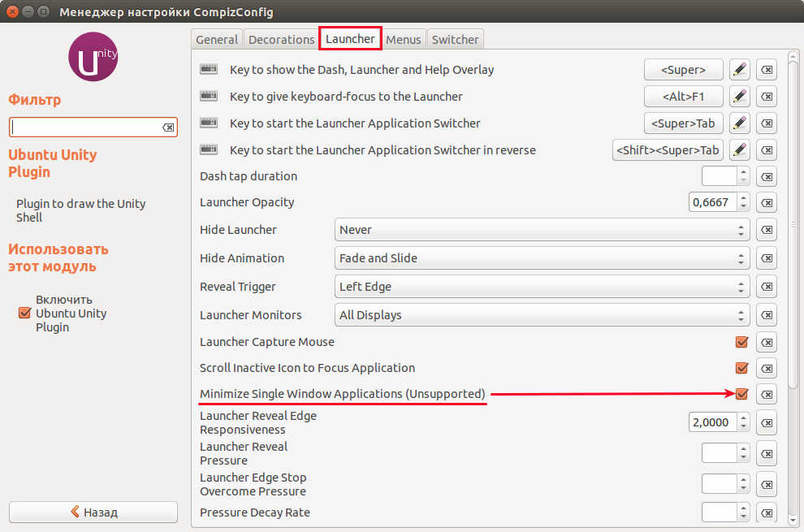The image size is (804, 532).
Task: Click the <Shift><Super>Tab binding button
Action: [x=668, y=149]
